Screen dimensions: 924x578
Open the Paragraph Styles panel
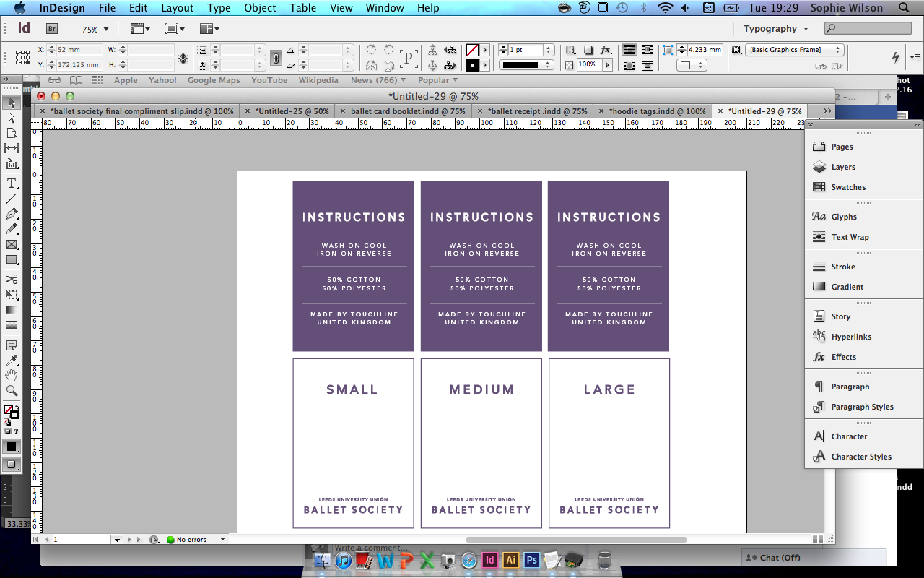(862, 407)
